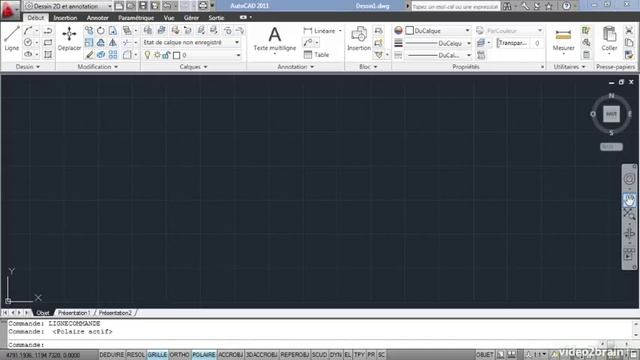Screen dimensions: 640x360
Task: Open the Gérer ribbon tab
Action: [x=191, y=18]
